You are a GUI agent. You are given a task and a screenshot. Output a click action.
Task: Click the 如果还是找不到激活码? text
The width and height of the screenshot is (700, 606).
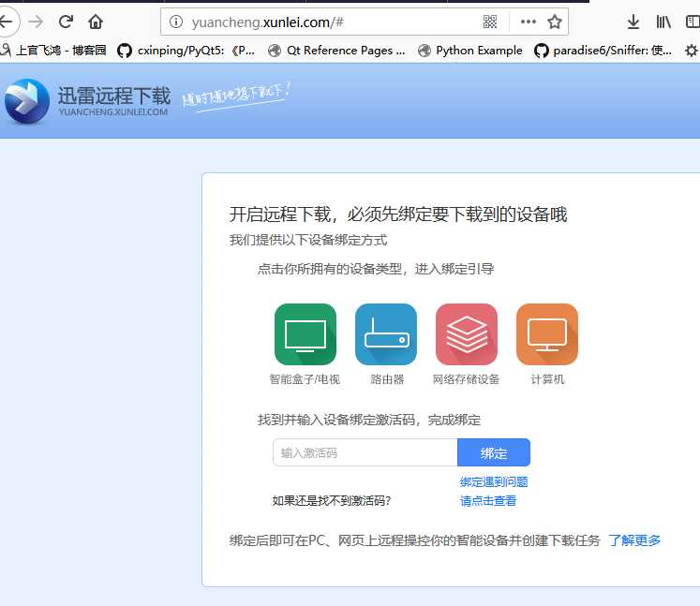click(x=331, y=501)
